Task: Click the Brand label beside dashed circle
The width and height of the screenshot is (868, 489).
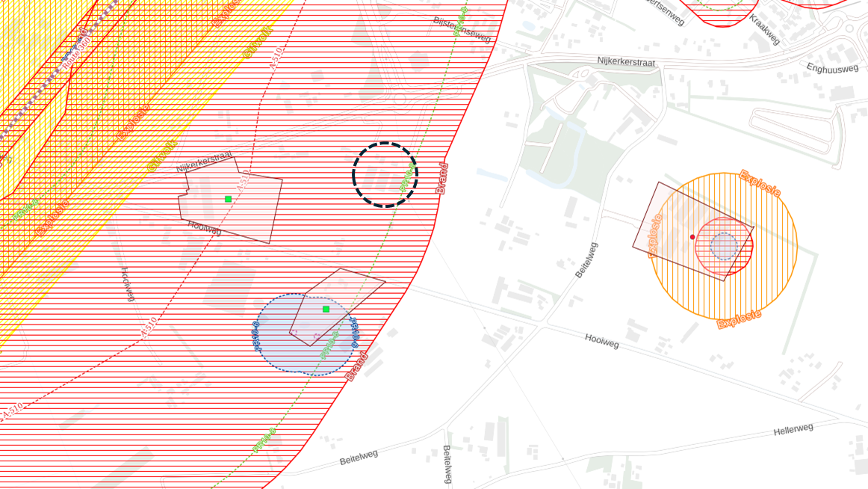Action: click(x=442, y=178)
